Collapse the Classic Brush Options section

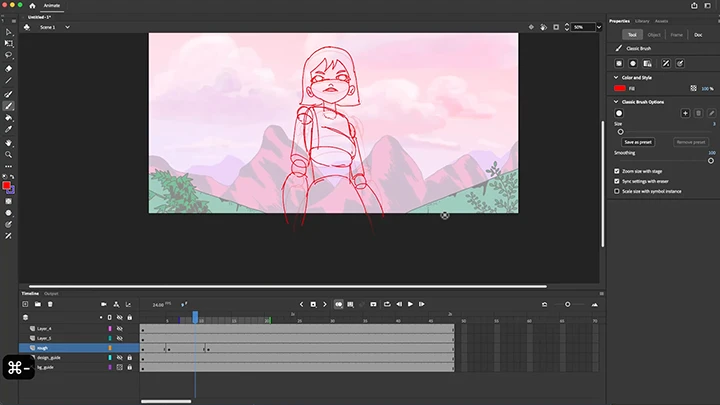(614, 101)
